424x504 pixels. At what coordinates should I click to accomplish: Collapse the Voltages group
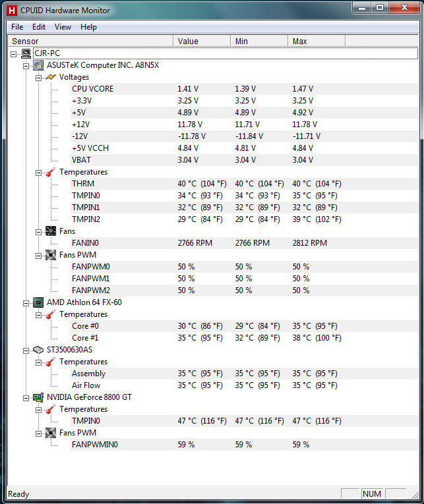[38, 78]
